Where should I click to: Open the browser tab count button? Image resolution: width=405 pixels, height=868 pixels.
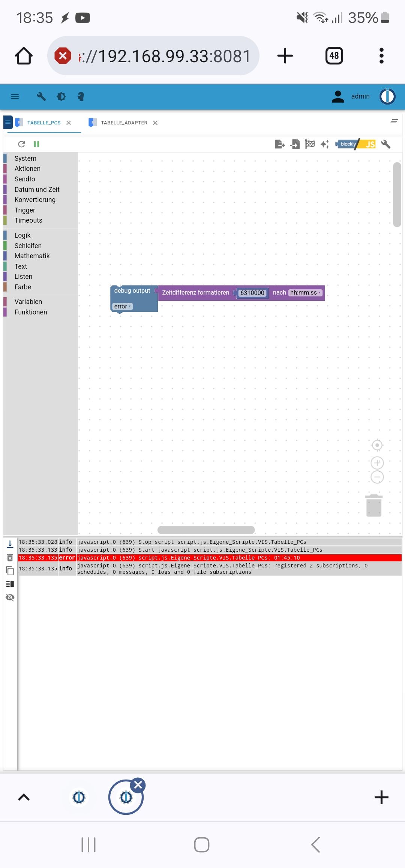point(334,56)
